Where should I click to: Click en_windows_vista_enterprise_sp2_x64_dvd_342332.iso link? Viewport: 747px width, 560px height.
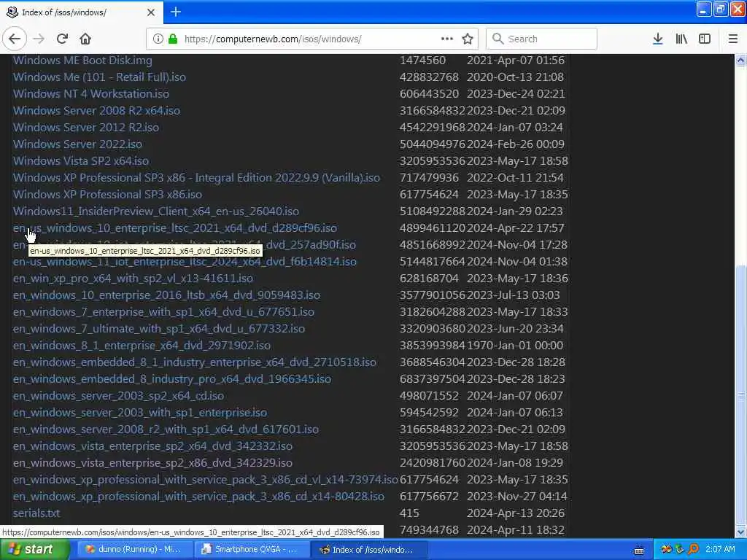click(152, 446)
